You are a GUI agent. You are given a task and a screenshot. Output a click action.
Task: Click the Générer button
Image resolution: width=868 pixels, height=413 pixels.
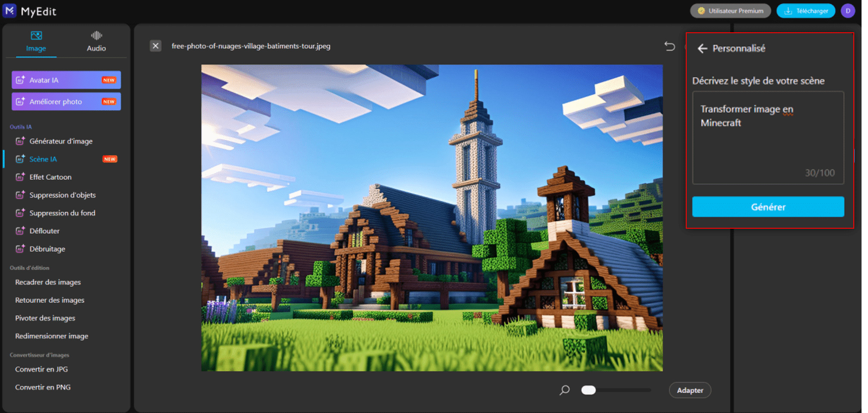point(768,207)
